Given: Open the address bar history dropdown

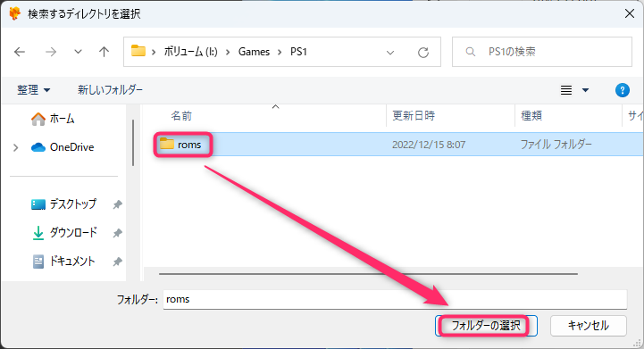Looking at the screenshot, I should point(390,53).
